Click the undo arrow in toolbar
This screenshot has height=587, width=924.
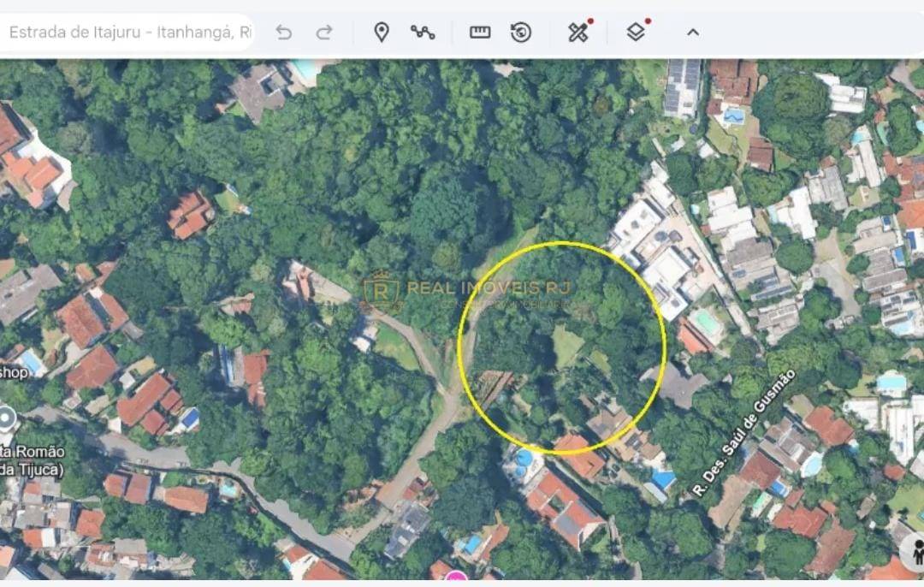[284, 33]
